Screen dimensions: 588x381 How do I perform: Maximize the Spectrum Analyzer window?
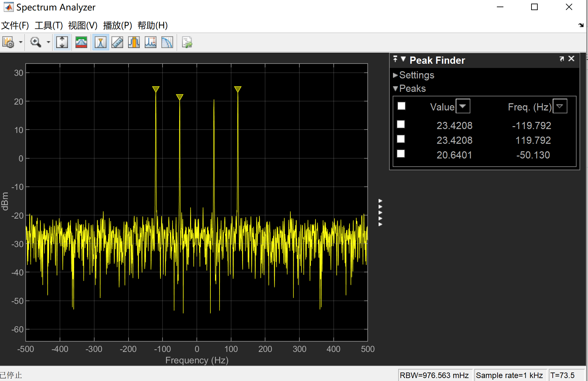pyautogui.click(x=534, y=7)
